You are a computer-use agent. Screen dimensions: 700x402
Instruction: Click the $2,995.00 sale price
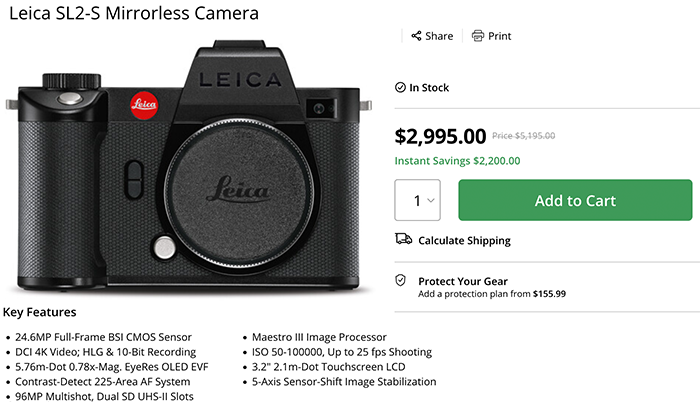[x=441, y=135]
